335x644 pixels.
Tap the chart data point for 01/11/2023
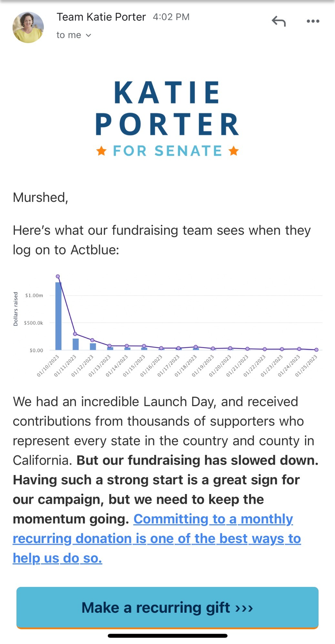click(75, 334)
